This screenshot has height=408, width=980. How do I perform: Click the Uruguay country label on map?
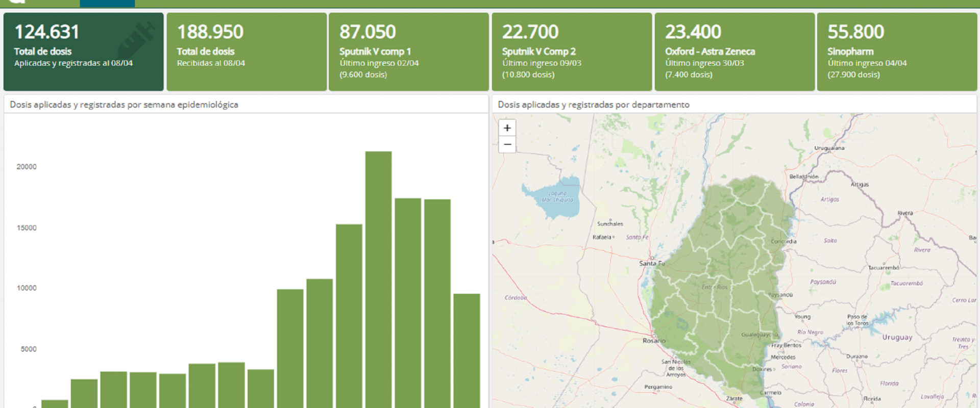pos(897,338)
